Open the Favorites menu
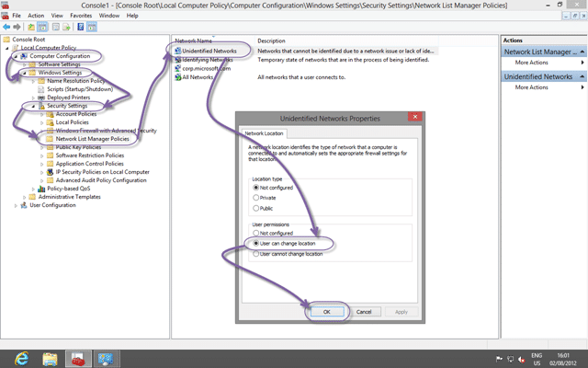Viewport: 588px width, 368px height. tap(81, 16)
